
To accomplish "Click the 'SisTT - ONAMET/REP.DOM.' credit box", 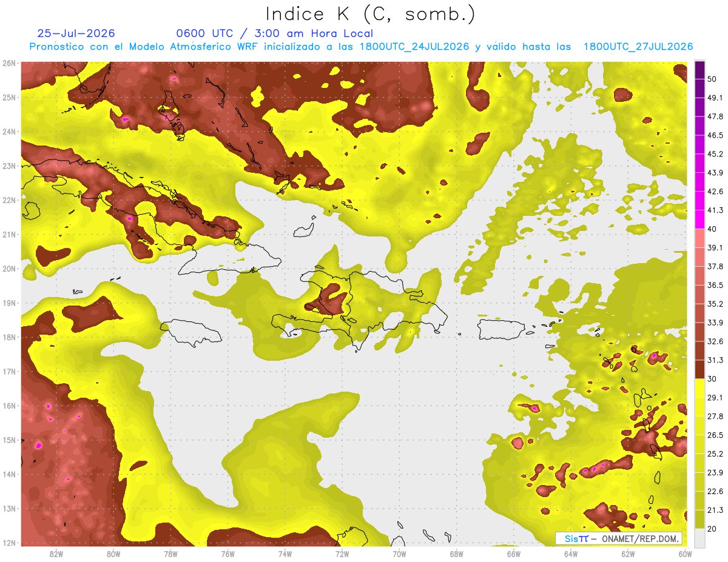I will pyautogui.click(x=619, y=538).
